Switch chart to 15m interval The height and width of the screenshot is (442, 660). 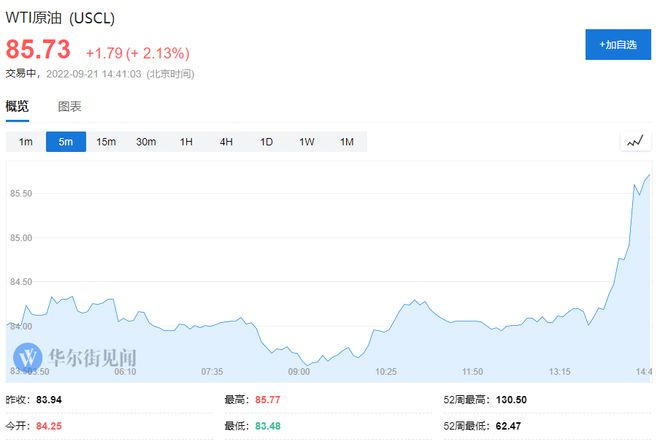click(106, 142)
